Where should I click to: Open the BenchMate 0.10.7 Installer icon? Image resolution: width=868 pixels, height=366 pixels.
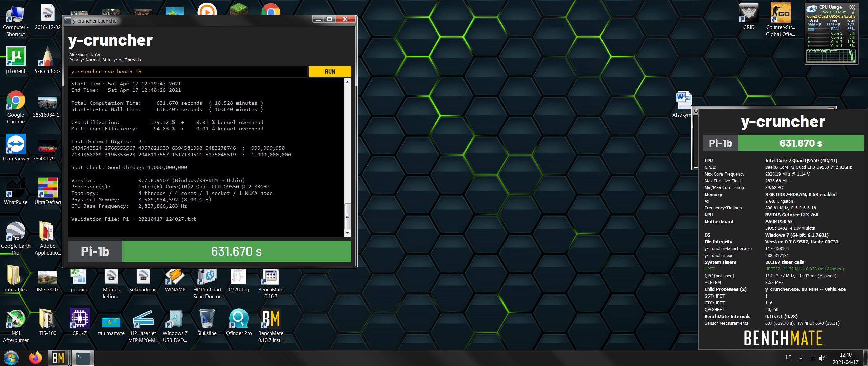271,326
